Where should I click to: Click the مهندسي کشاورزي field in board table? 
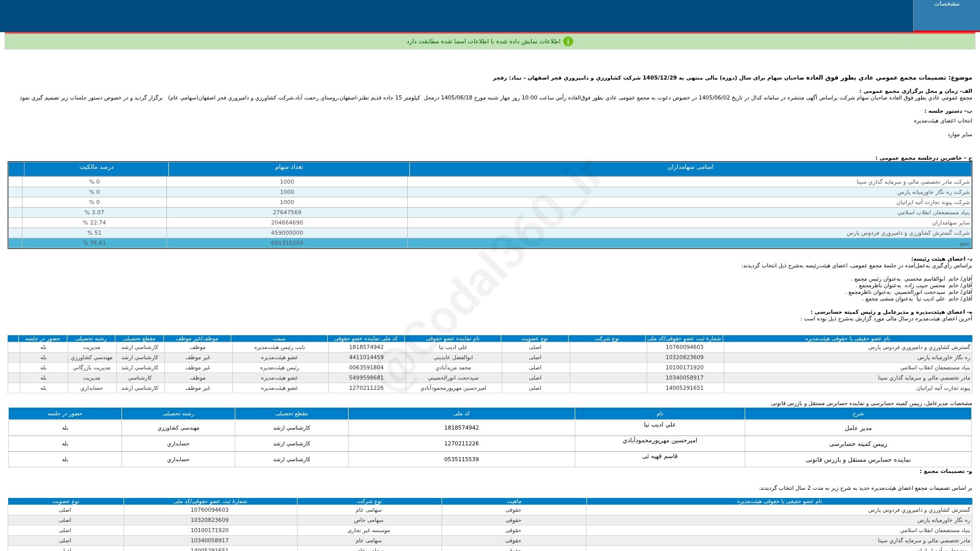[x=91, y=358]
